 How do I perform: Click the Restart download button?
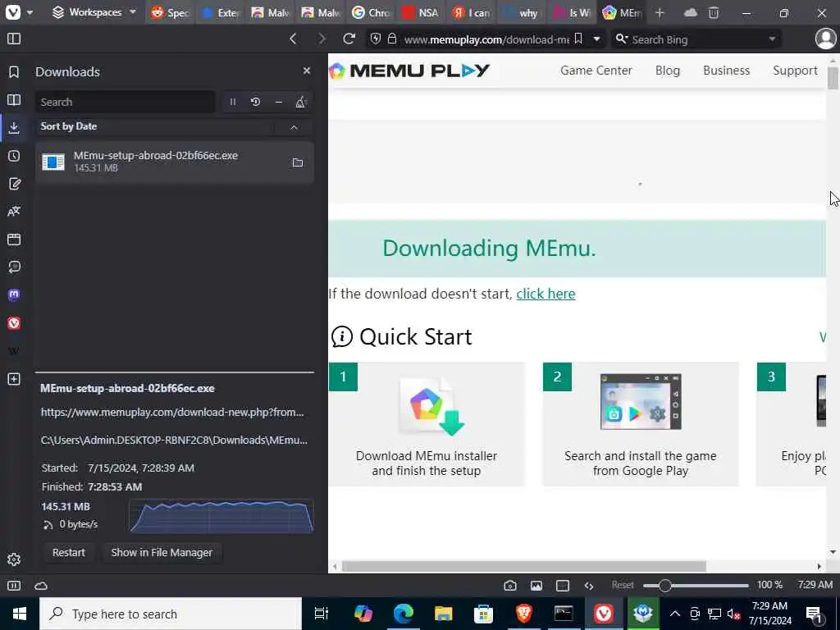pyautogui.click(x=69, y=552)
